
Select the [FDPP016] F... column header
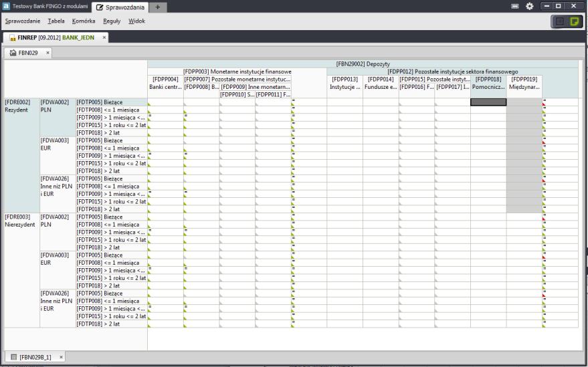[417, 87]
